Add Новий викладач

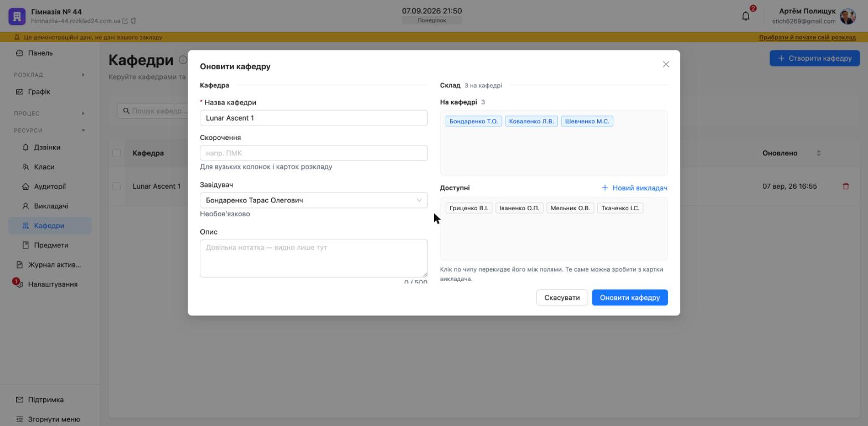coord(634,188)
